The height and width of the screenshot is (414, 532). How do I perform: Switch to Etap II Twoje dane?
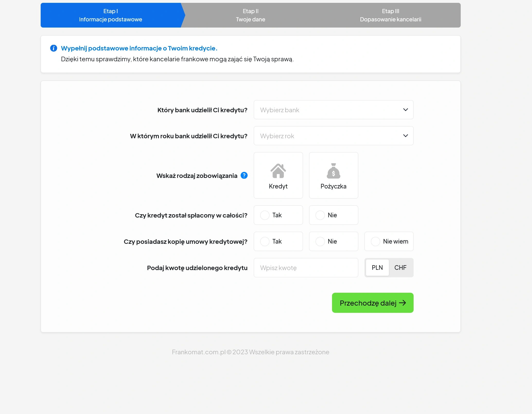pos(250,15)
